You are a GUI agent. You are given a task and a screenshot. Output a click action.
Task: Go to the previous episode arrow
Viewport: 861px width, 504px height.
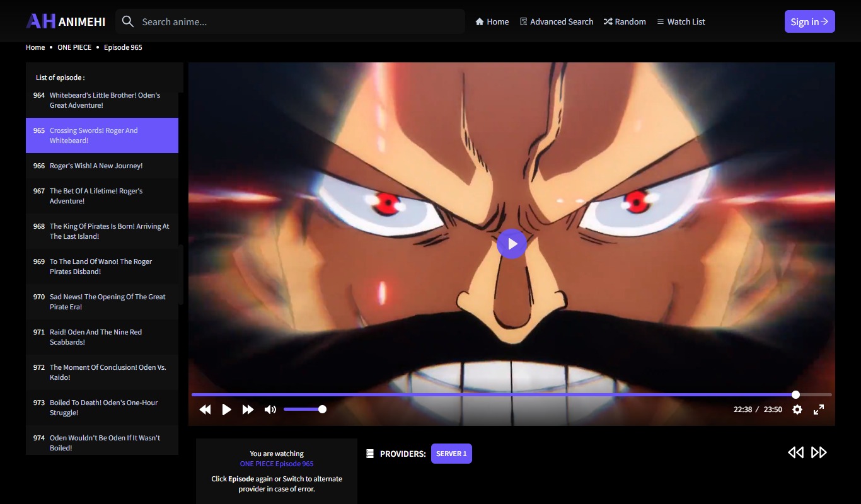point(796,452)
